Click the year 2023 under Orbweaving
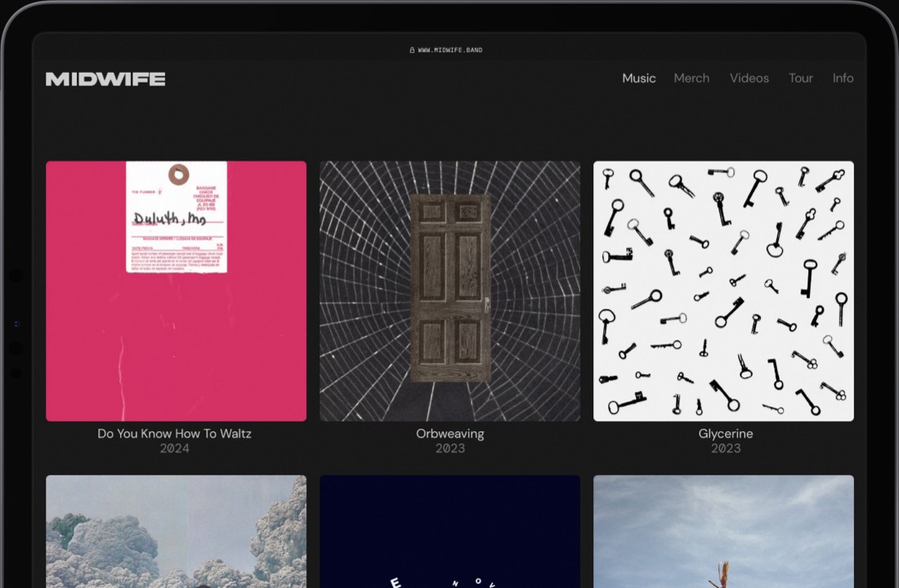This screenshot has height=588, width=899. (450, 448)
